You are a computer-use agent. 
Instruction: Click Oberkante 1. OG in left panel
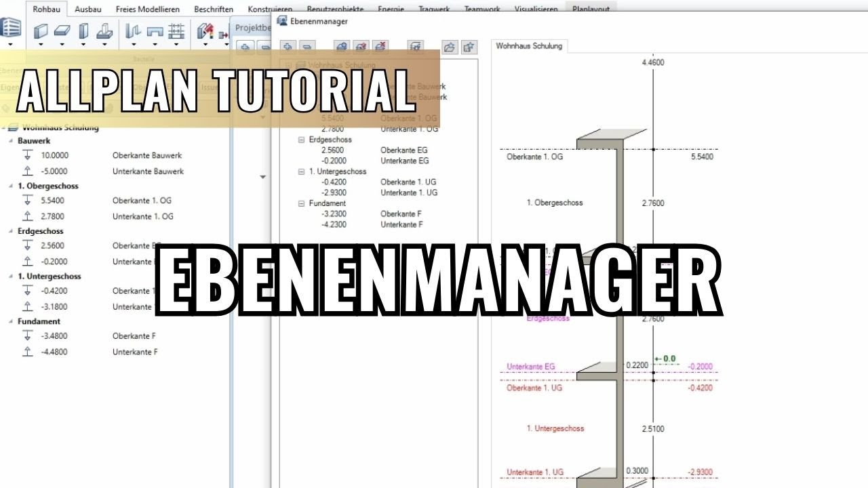[x=142, y=201]
